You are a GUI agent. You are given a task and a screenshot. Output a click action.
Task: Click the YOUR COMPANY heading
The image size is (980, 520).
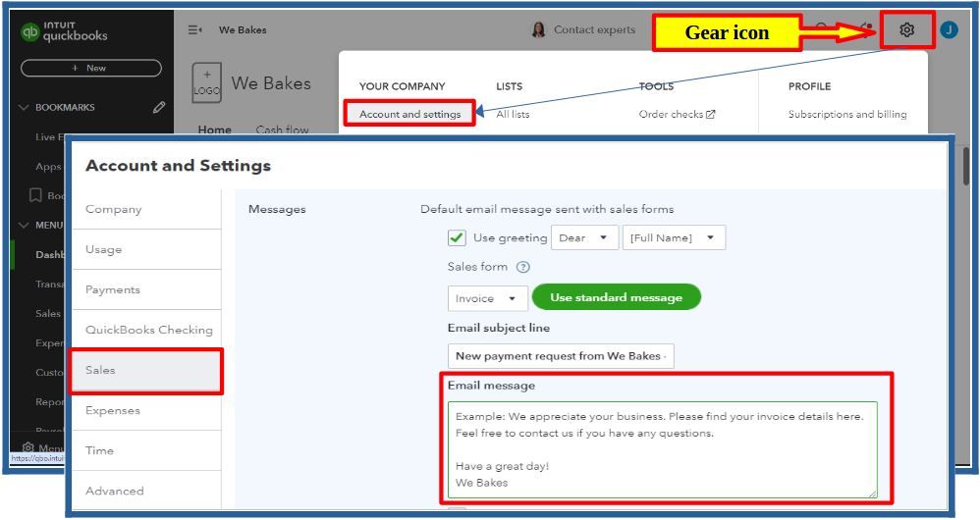(402, 86)
